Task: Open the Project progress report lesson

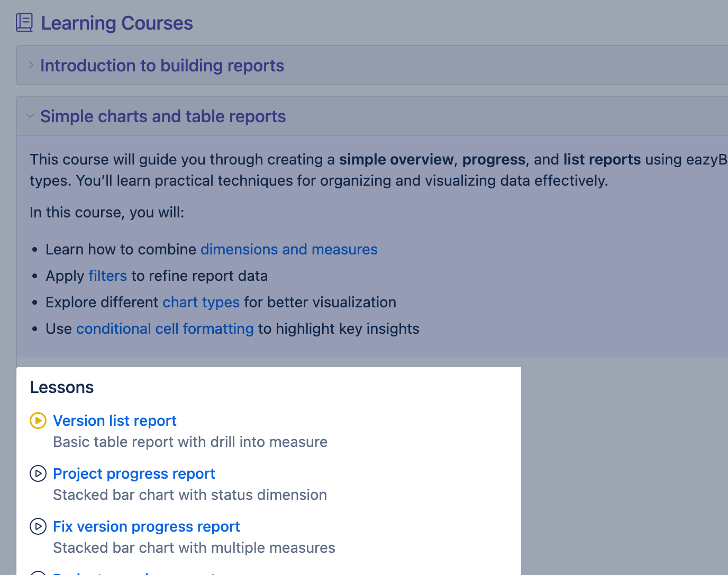Action: coord(134,473)
